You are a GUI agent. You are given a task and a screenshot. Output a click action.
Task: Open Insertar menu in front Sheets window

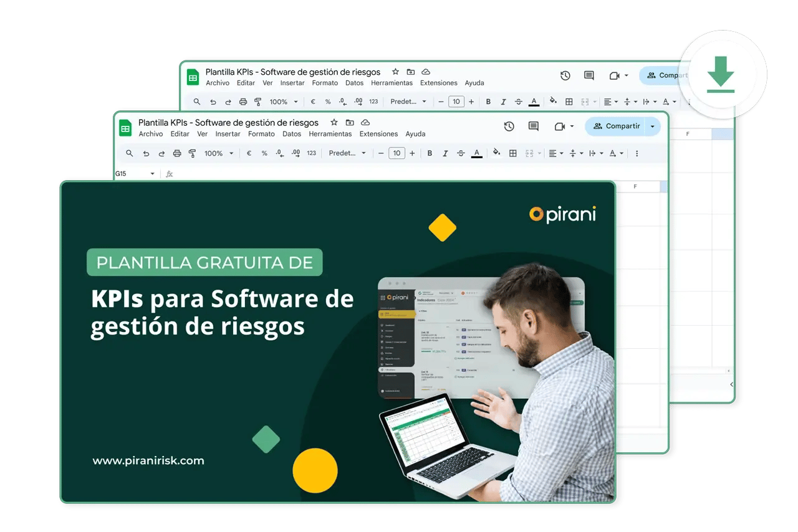(228, 134)
